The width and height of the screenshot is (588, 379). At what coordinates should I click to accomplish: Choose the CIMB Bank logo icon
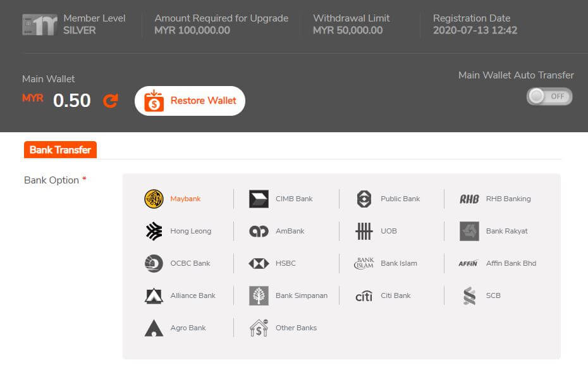[x=259, y=199]
